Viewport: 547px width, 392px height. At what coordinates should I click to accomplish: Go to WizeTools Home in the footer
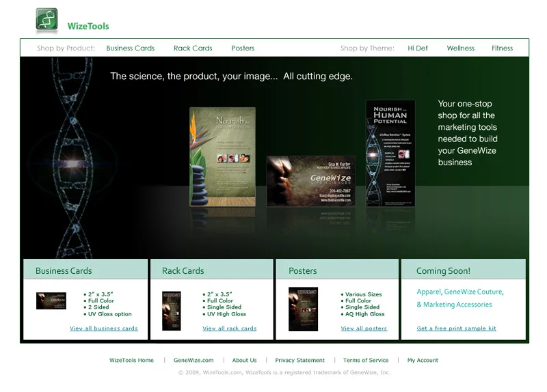click(x=131, y=361)
